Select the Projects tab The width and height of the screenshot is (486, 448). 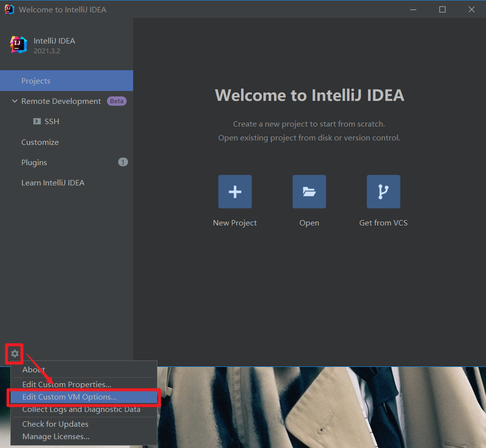[x=67, y=81]
